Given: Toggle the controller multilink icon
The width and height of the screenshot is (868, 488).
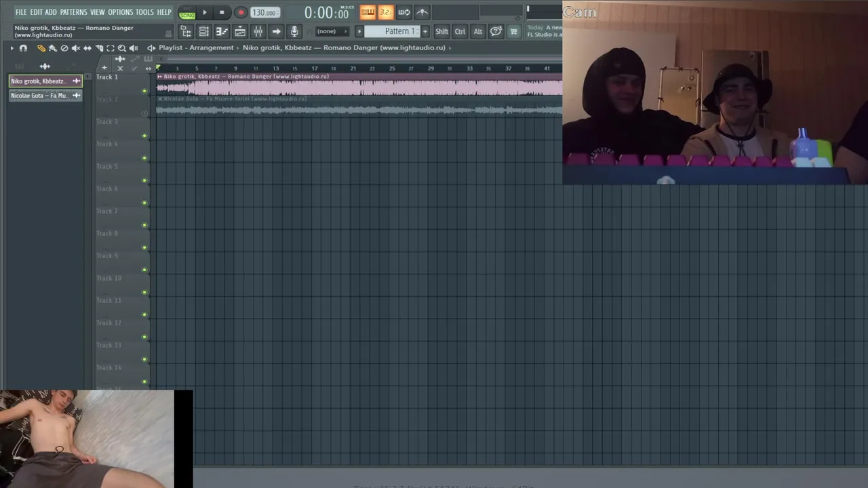Looking at the screenshot, I should [422, 12].
